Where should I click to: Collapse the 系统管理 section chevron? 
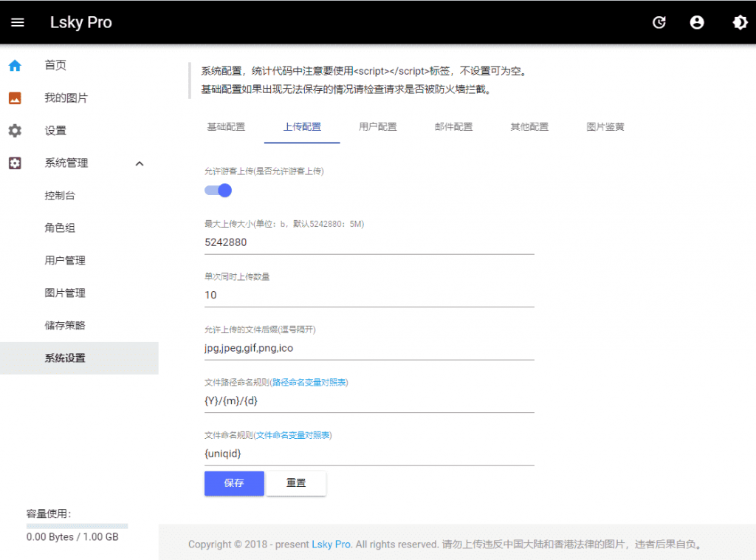tap(140, 163)
